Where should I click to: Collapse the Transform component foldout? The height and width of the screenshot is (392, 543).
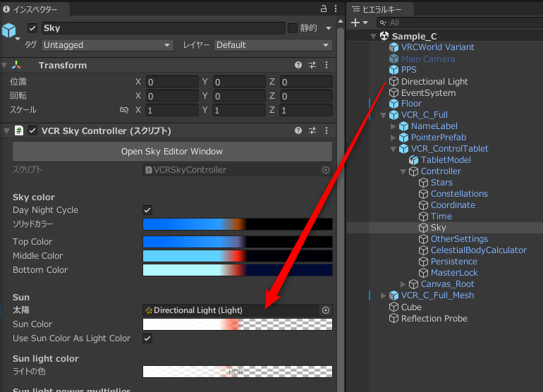(x=4, y=65)
